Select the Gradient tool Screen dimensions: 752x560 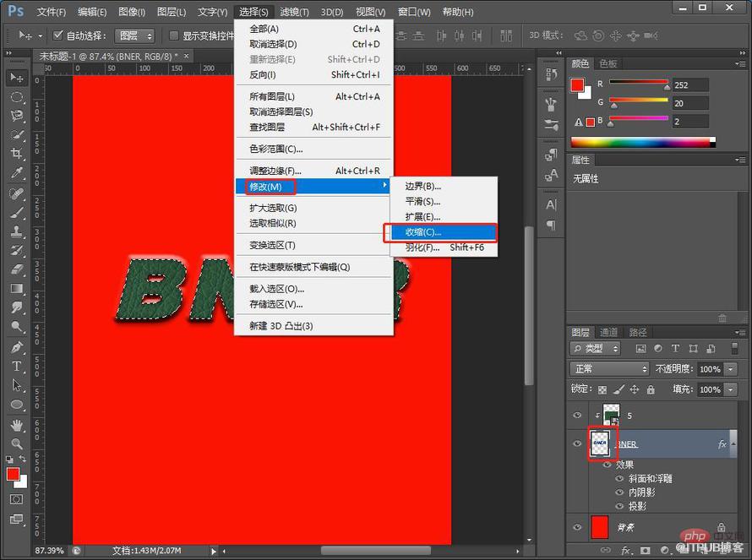(x=17, y=289)
